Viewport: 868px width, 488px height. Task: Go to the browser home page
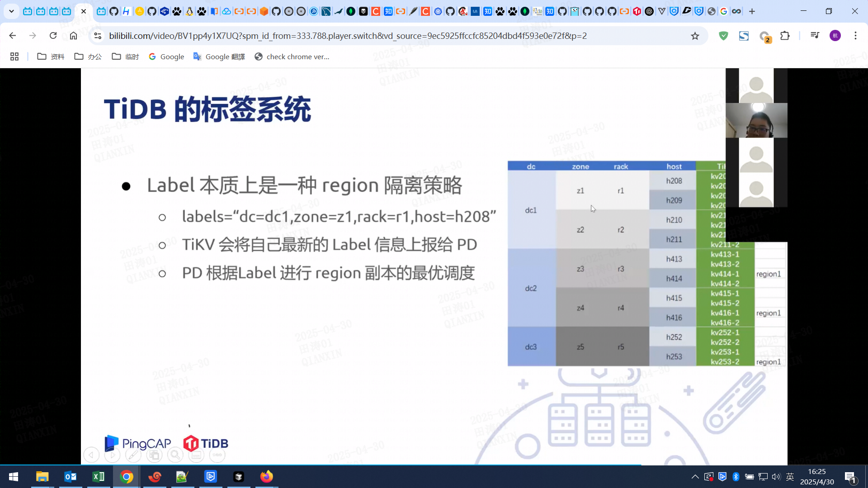[x=73, y=36]
